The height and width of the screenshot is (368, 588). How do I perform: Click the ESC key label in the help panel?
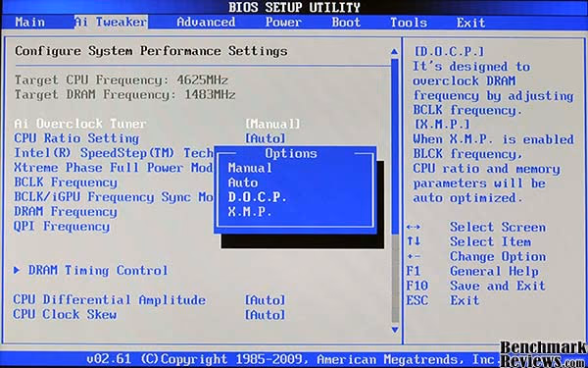pyautogui.click(x=417, y=300)
